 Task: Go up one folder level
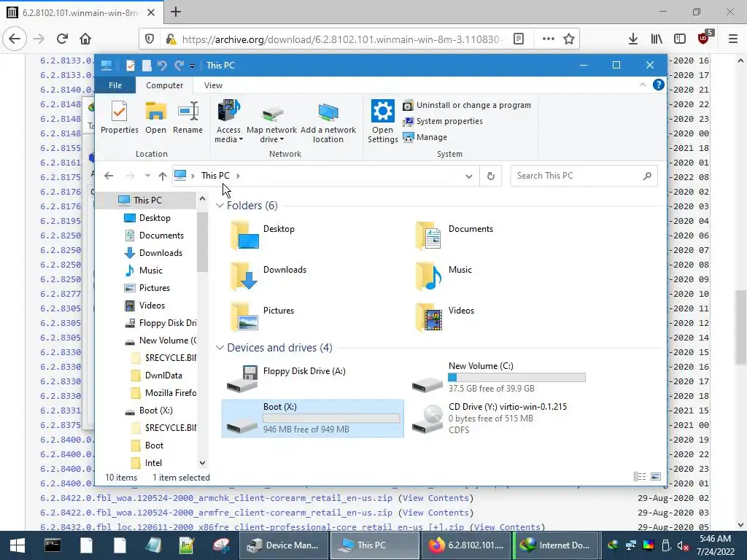pos(163,176)
